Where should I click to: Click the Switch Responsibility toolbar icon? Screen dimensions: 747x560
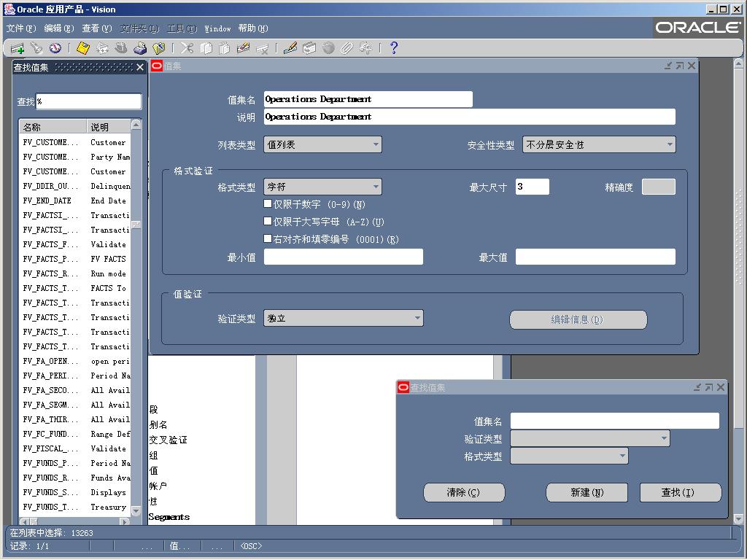point(121,48)
